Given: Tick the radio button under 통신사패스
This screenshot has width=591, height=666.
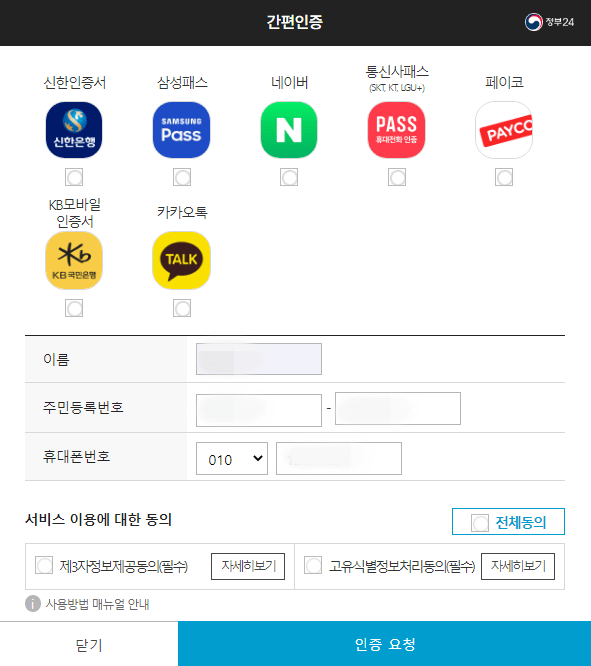Looking at the screenshot, I should coord(397,177).
